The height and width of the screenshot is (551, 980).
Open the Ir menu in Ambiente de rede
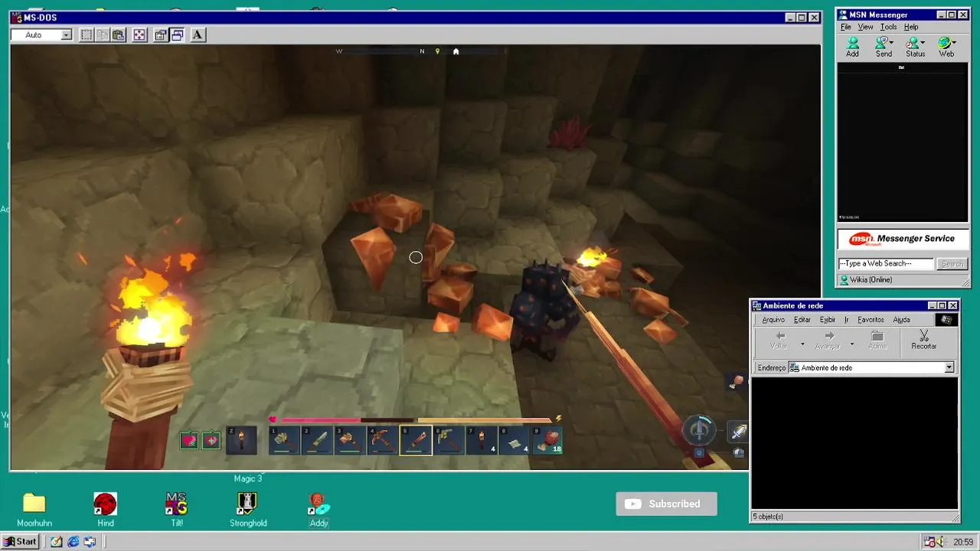coord(847,320)
